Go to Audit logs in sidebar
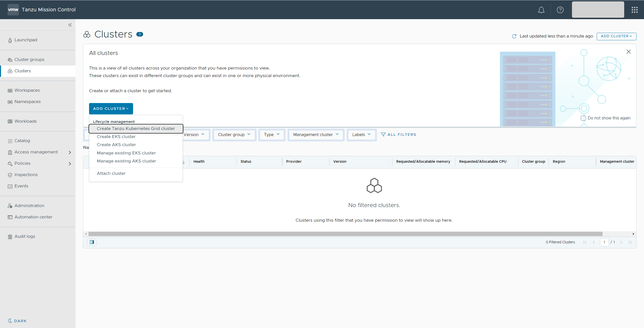 point(25,236)
